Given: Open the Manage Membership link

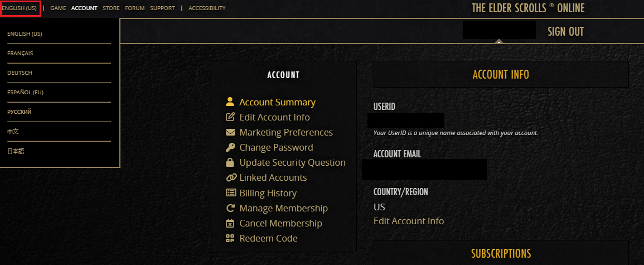Looking at the screenshot, I should pos(283,208).
